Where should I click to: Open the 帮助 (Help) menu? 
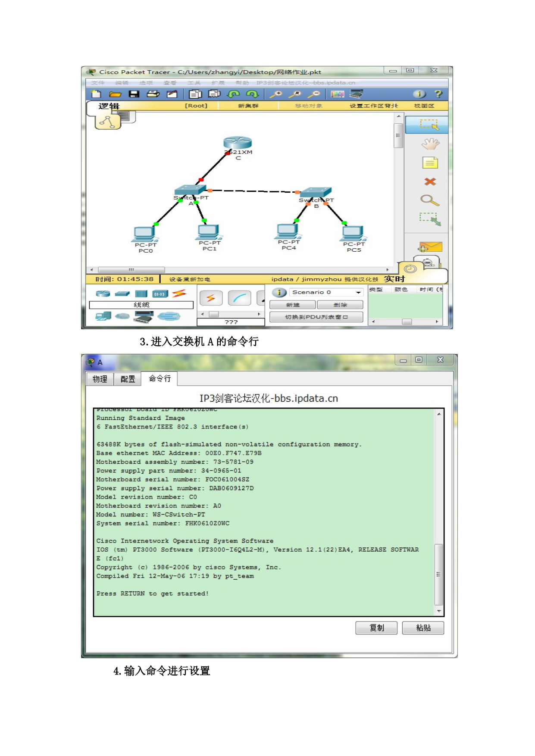tap(242, 83)
